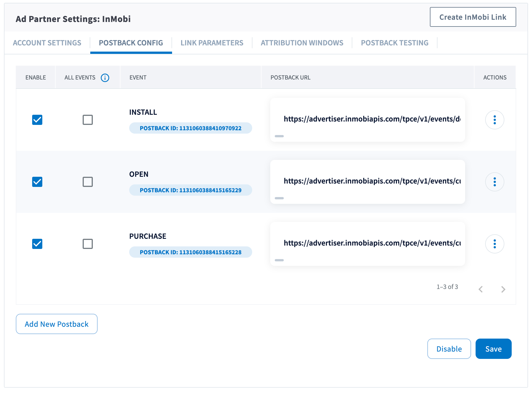Open the Link Parameters tab
Viewport: 532px width, 393px height.
[x=212, y=43]
